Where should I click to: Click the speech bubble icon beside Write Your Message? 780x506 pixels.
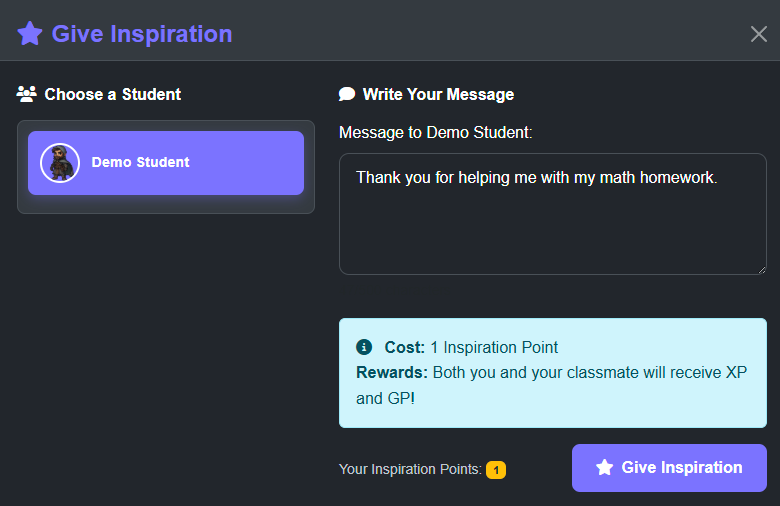[347, 94]
